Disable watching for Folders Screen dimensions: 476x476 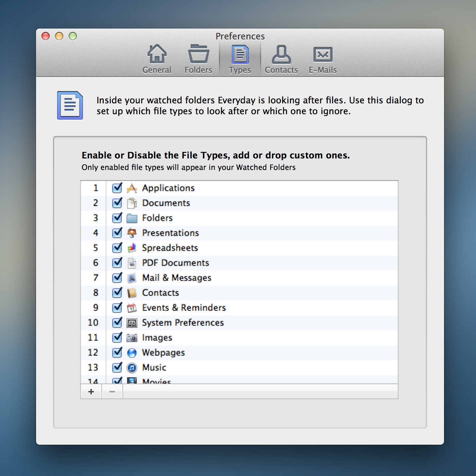click(117, 218)
